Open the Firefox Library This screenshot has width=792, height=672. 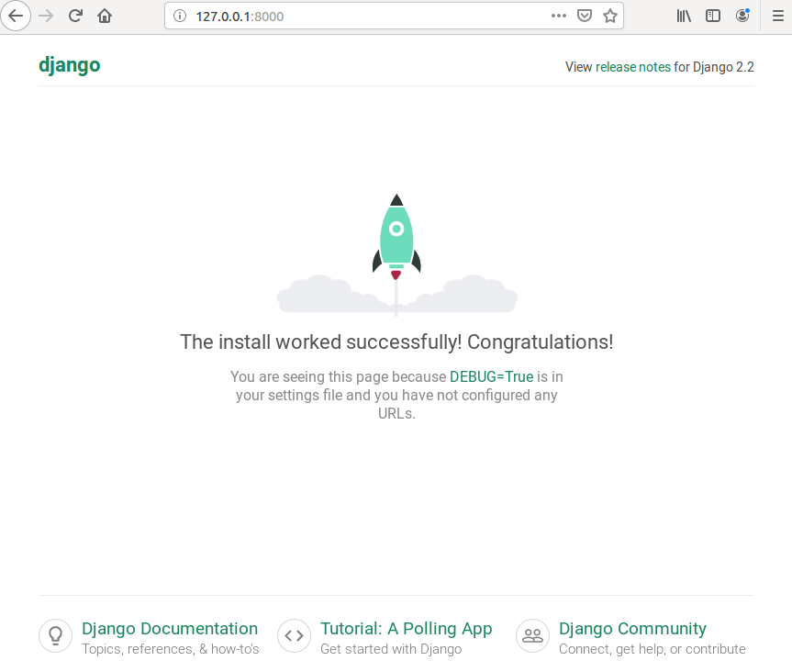point(683,16)
